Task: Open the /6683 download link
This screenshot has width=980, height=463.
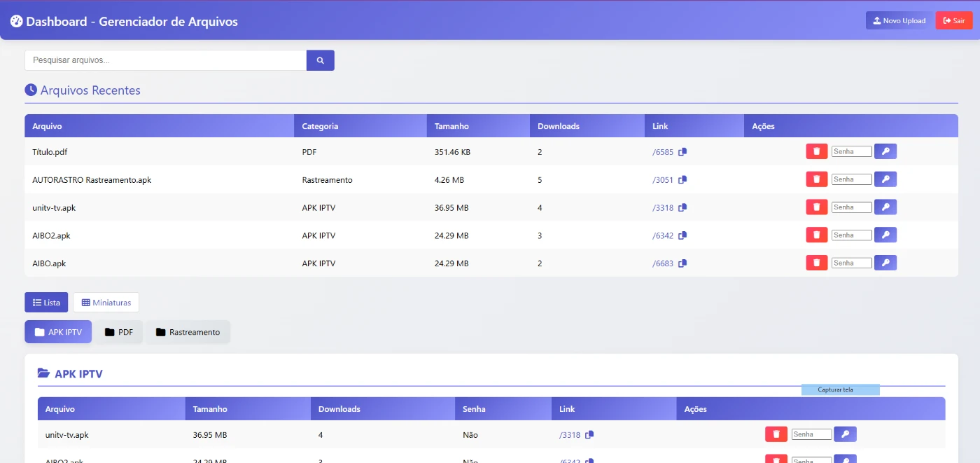Action: coord(663,264)
